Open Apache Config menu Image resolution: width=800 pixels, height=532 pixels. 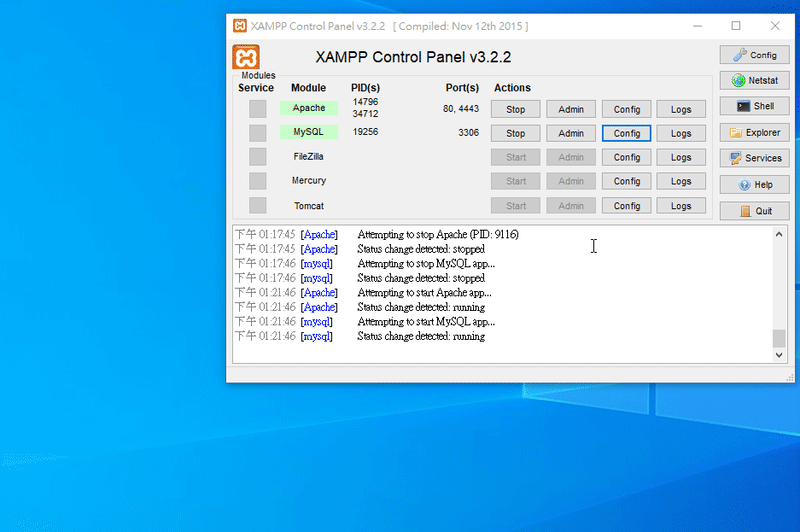(x=627, y=109)
